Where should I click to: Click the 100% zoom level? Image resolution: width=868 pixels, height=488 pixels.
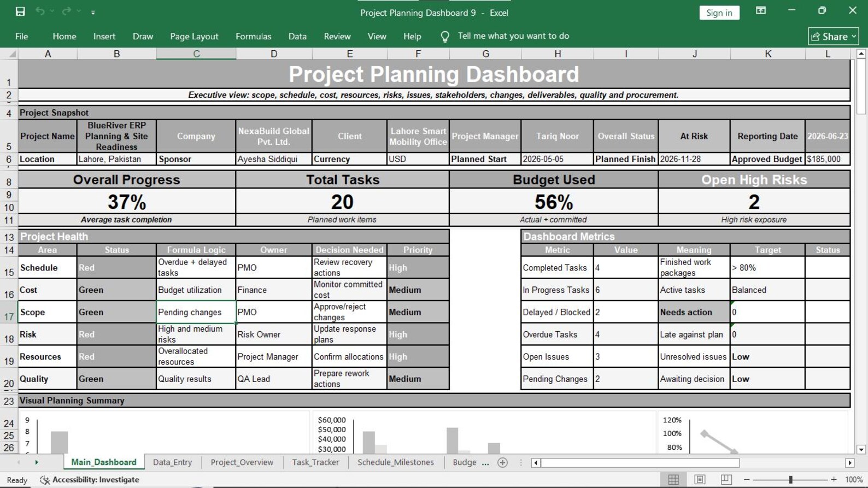coord(854,480)
